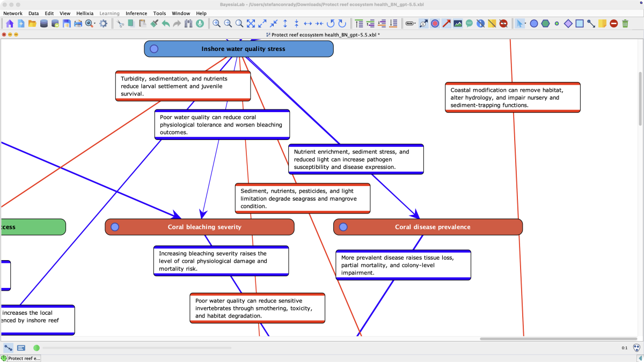Click the Copy icon in toolbar
644x362 pixels.
click(131, 24)
